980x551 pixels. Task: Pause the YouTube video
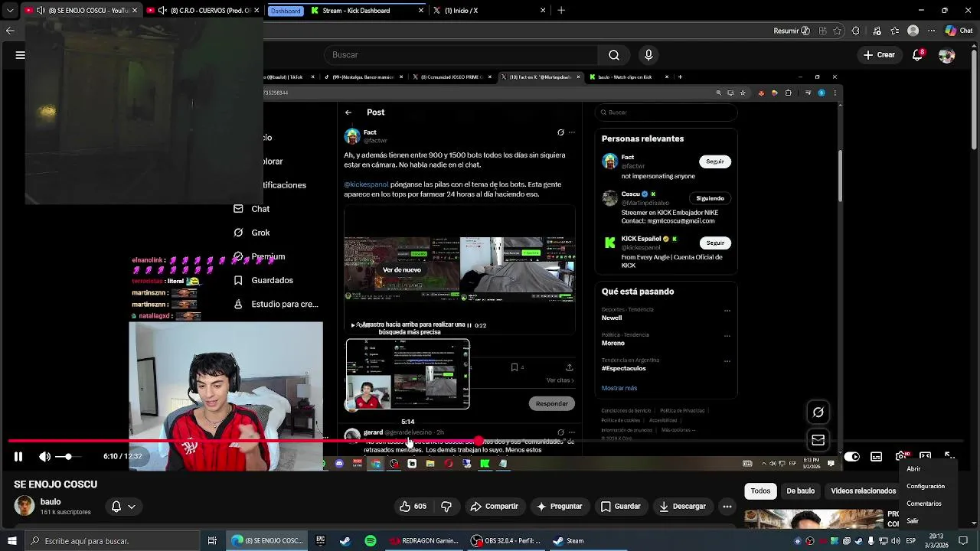click(18, 457)
